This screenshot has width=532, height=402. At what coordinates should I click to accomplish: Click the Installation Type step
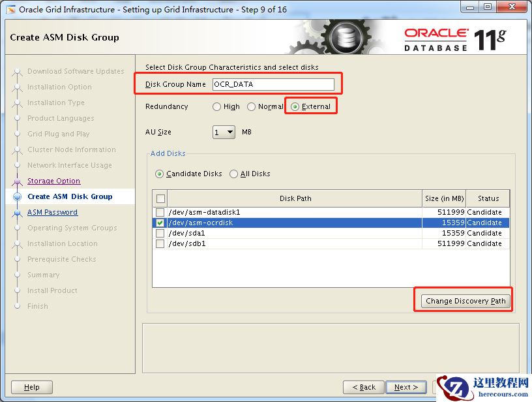pyautogui.click(x=56, y=102)
